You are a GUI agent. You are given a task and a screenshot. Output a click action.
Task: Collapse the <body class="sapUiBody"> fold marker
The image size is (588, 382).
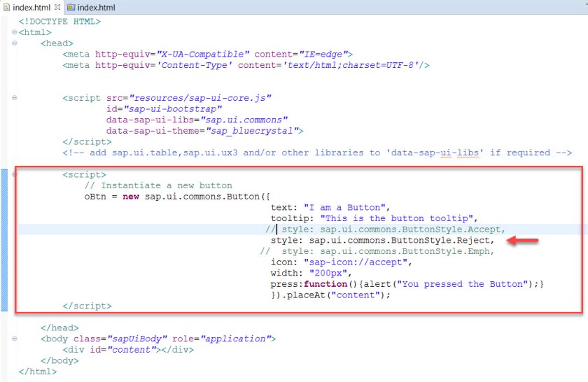click(x=14, y=339)
